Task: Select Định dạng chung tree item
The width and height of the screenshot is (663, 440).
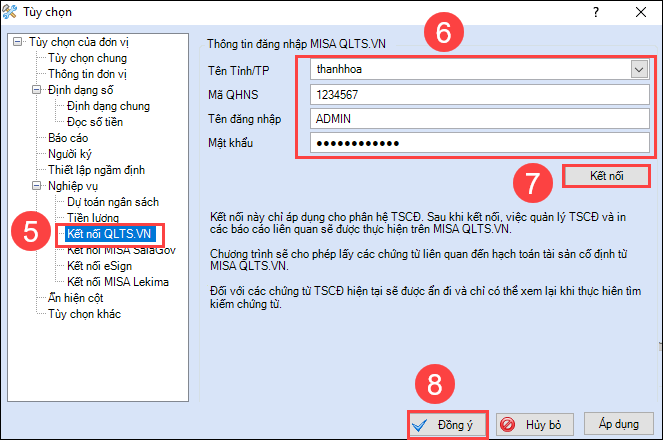Action: click(109, 106)
